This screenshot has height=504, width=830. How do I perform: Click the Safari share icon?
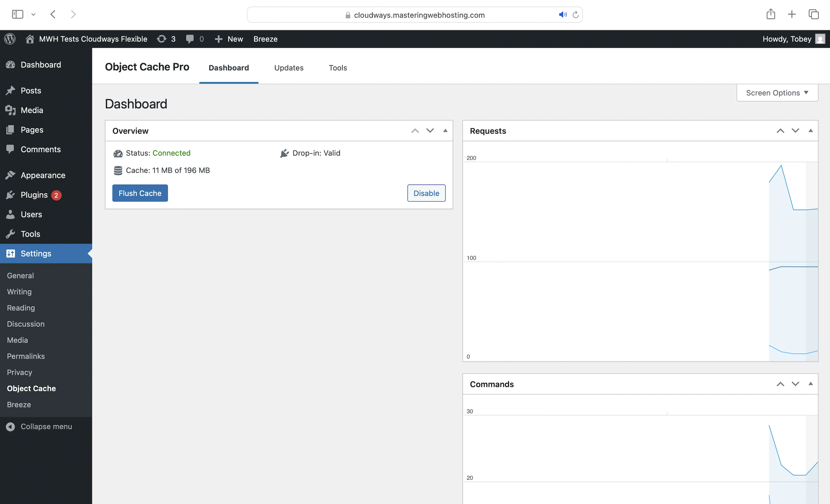[771, 14]
